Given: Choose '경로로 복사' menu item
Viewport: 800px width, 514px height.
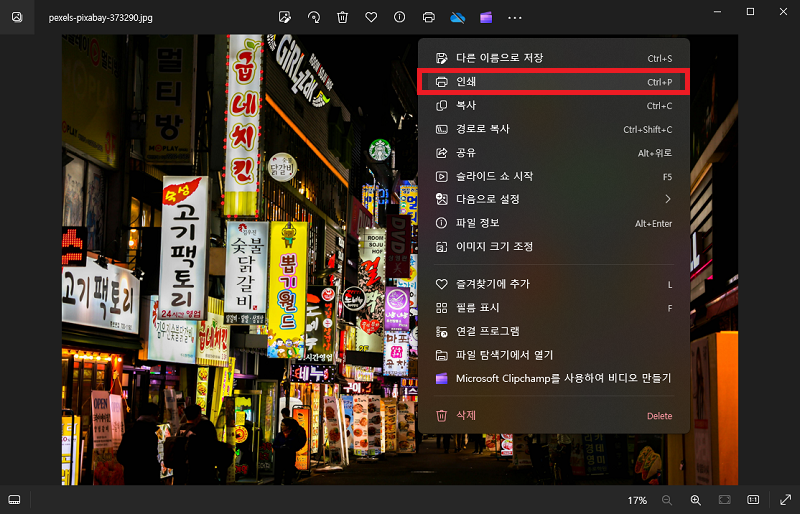Looking at the screenshot, I should pos(554,129).
